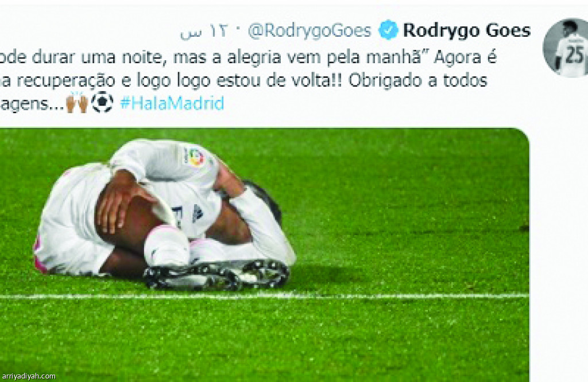Open the photo of the player on grass

point(264,255)
